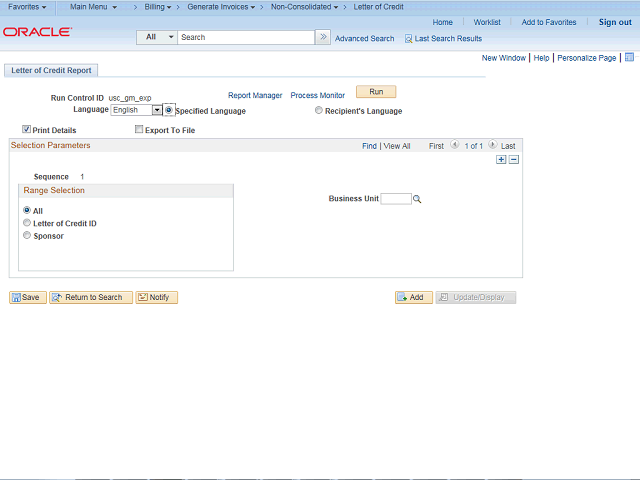Image resolution: width=640 pixels, height=480 pixels.
Task: Show next row arrow icon
Action: click(x=493, y=144)
